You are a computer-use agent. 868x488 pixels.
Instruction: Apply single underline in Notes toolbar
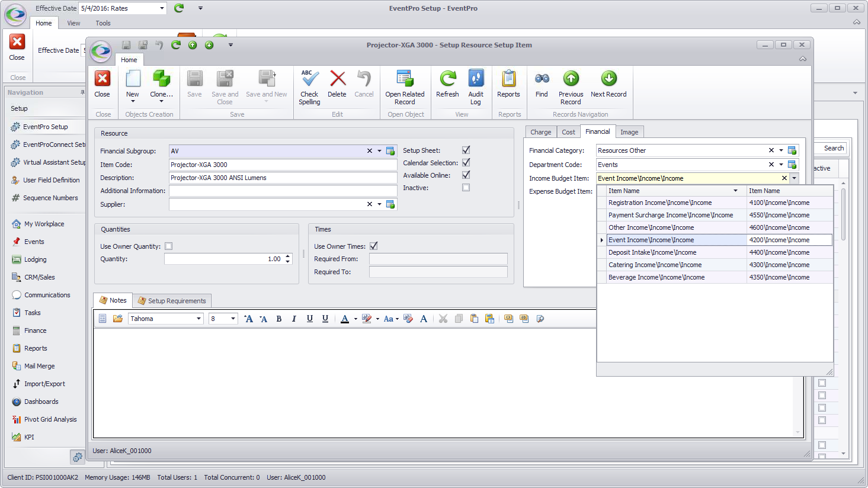309,319
